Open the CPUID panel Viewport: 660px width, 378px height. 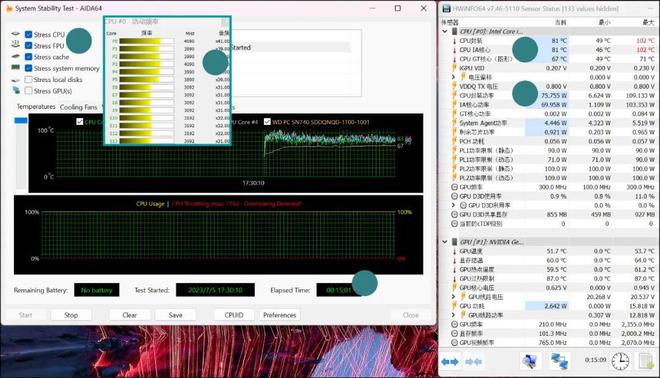[x=234, y=315]
